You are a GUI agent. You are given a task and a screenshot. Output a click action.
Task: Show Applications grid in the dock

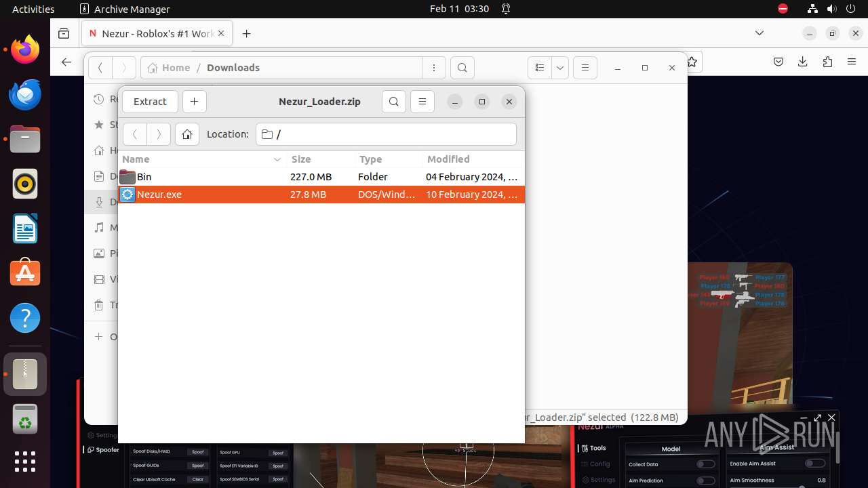[25, 462]
